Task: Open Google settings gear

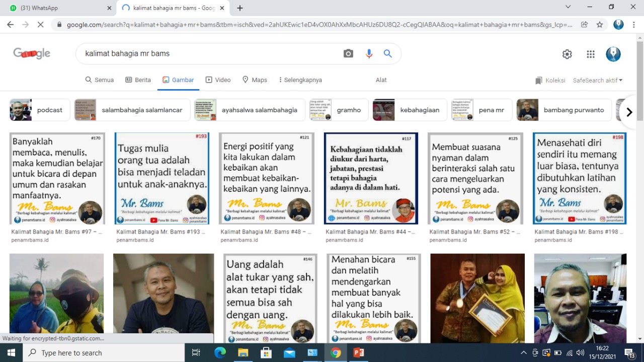Action: [567, 54]
